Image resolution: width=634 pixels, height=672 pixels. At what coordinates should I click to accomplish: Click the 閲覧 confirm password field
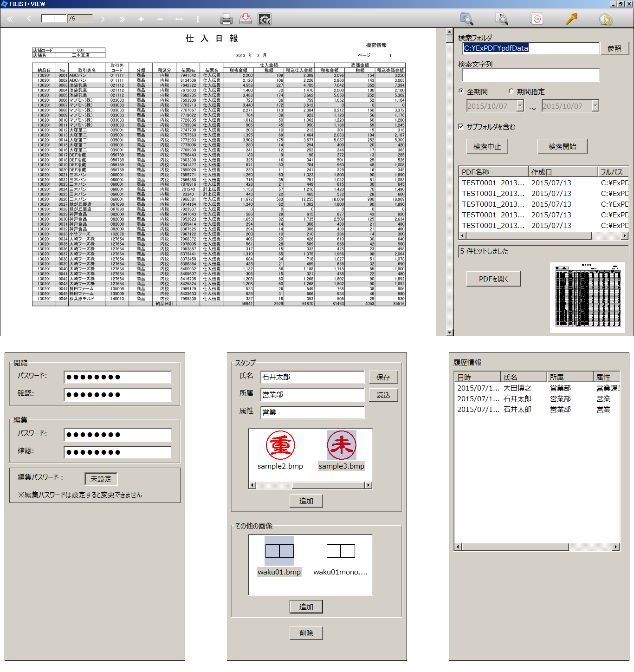118,395
